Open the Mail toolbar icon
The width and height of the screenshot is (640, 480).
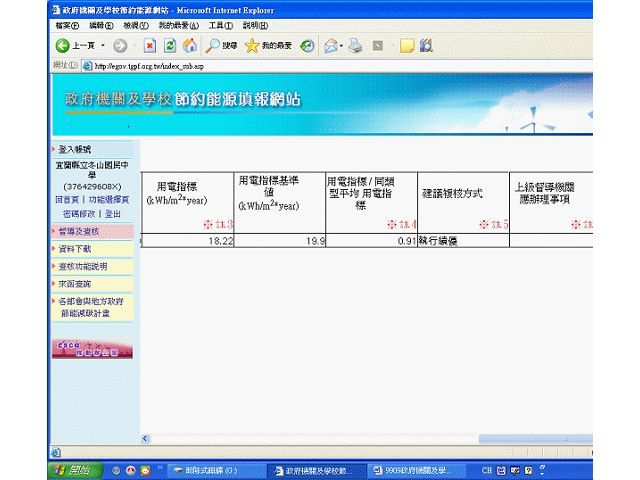331,46
